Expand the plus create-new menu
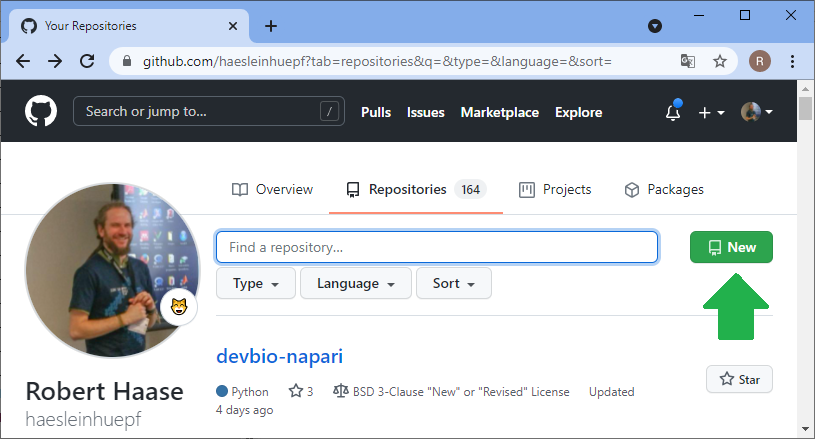The width and height of the screenshot is (815, 439). (x=711, y=113)
